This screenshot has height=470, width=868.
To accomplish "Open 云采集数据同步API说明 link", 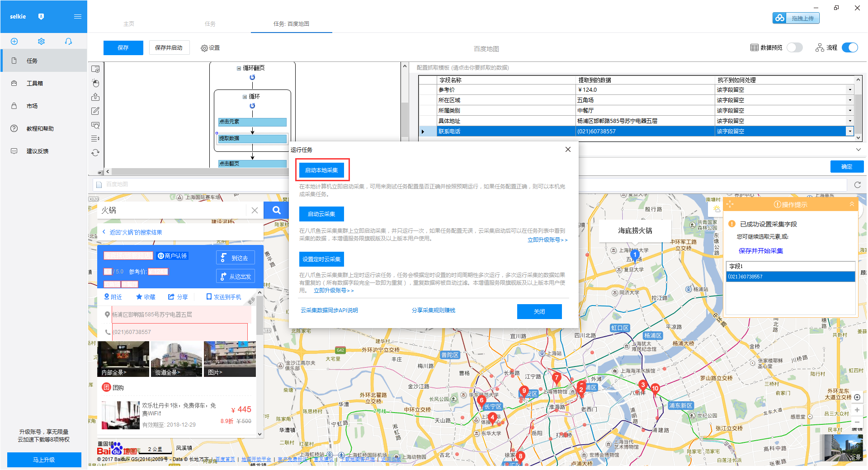I will 329,310.
